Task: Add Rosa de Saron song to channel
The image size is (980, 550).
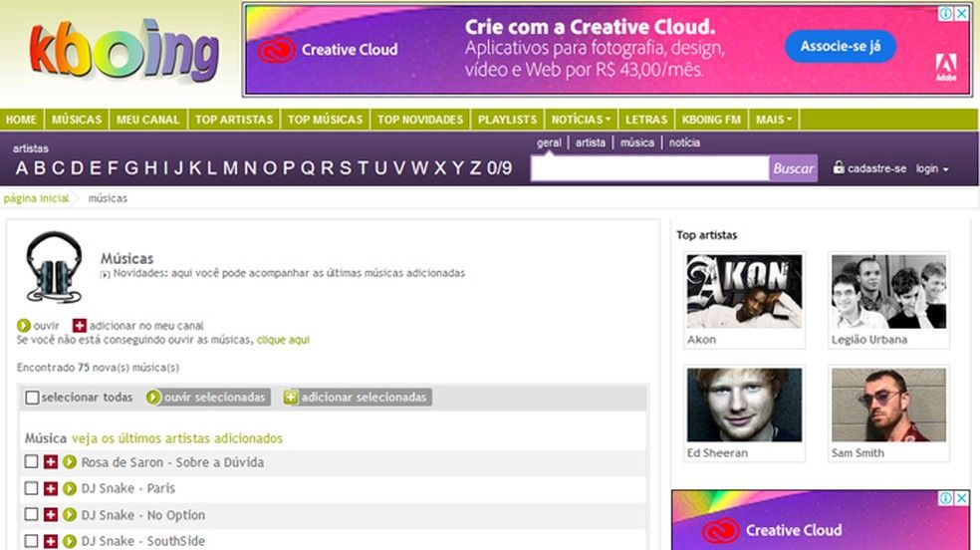Action: [x=51, y=462]
